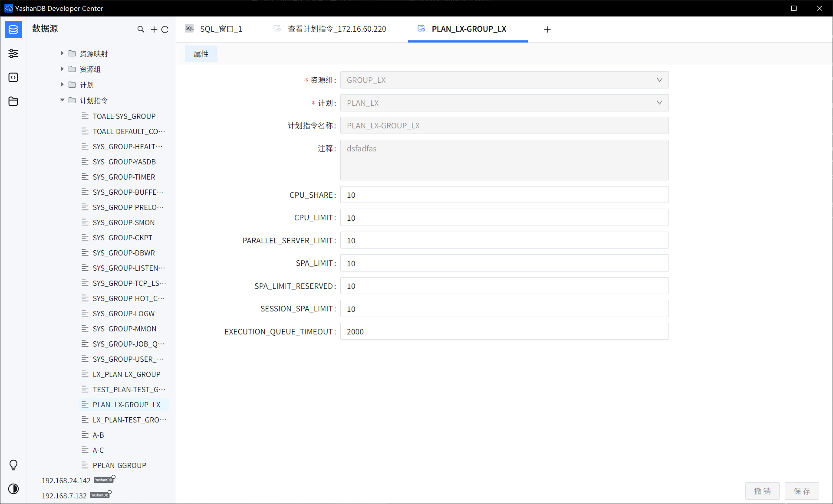Click the 保存 button

802,491
